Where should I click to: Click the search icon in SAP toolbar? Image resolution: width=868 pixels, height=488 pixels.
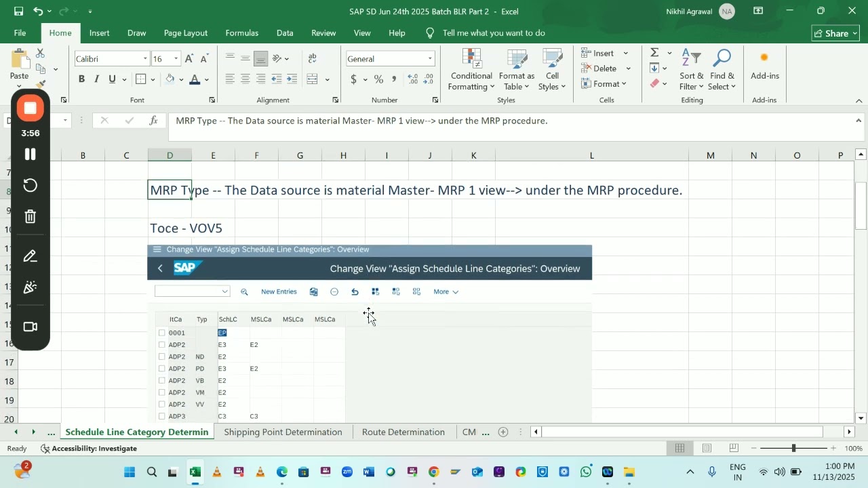[244, 292]
